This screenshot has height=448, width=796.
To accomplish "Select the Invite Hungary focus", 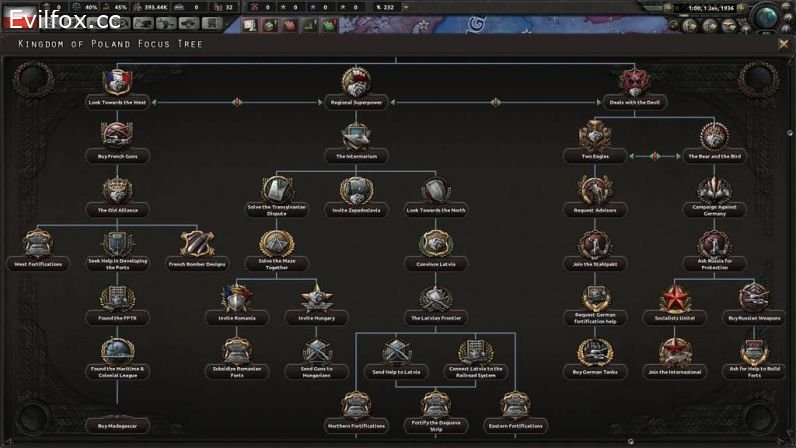I will pyautogui.click(x=316, y=298).
